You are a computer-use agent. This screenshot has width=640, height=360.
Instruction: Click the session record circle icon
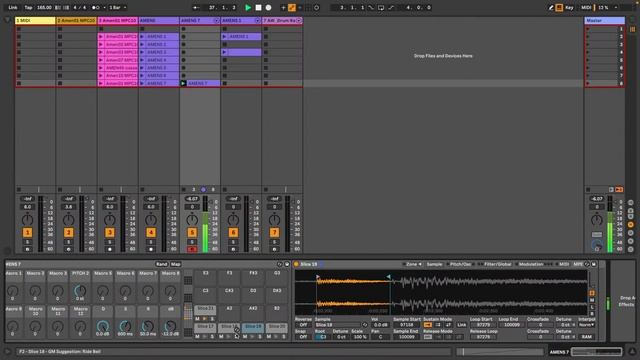click(x=316, y=7)
